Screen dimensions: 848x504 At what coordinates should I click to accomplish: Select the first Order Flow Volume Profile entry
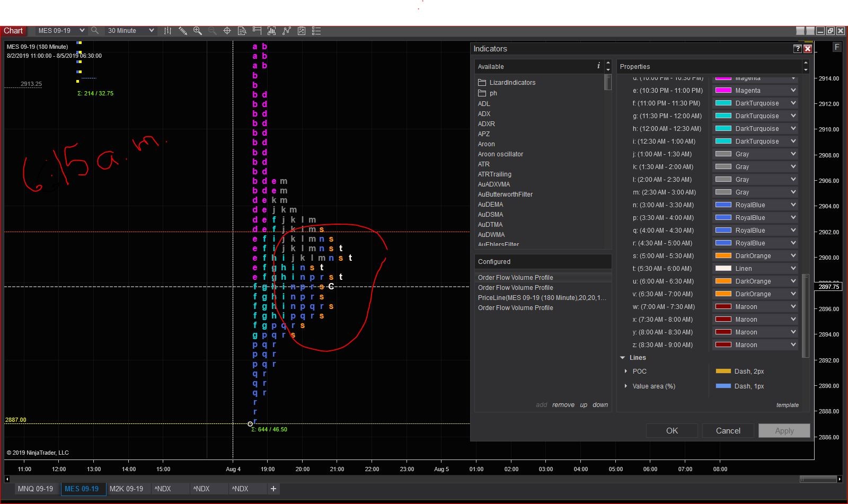542,278
